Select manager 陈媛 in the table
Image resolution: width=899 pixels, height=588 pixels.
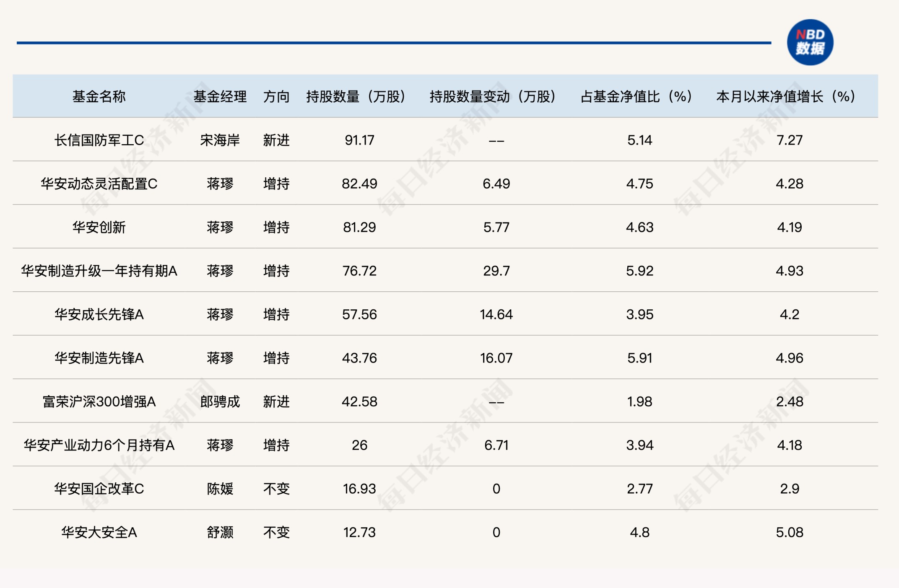[x=220, y=489]
